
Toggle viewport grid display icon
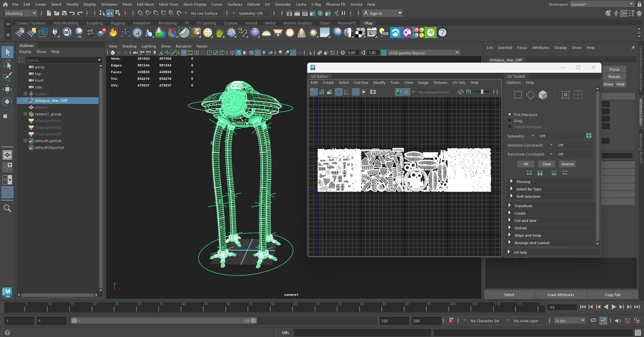coord(184,53)
